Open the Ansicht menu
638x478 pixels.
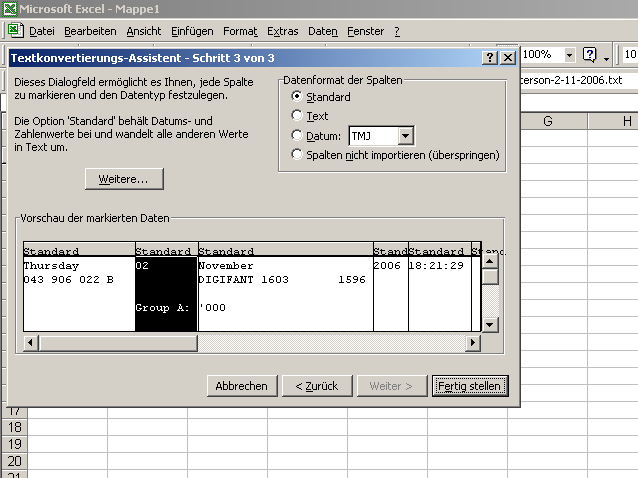144,31
